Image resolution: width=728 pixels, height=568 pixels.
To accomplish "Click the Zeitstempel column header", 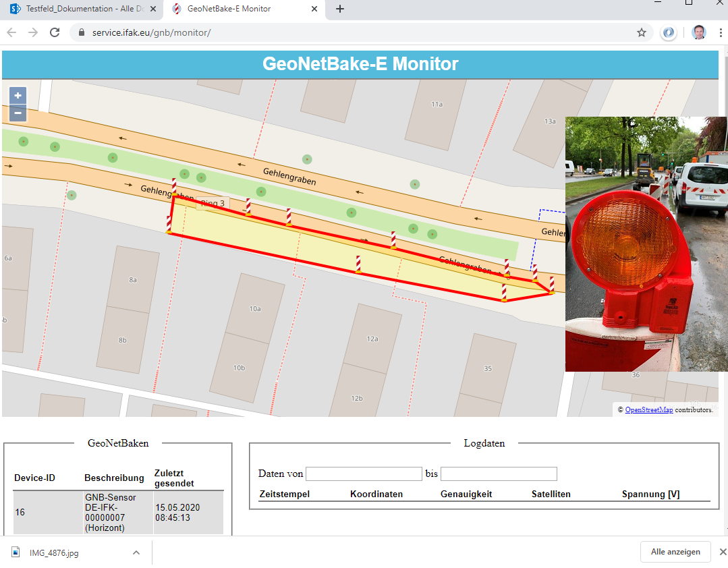I will [285, 494].
